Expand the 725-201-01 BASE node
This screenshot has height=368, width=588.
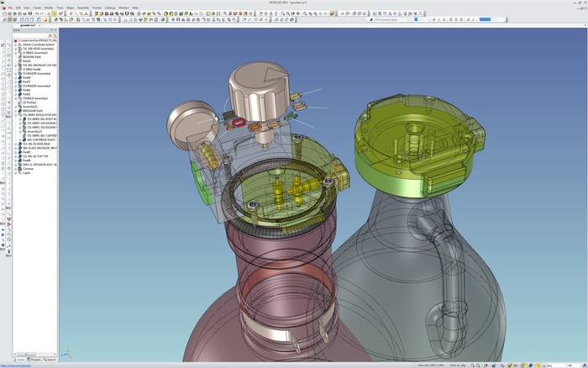click(x=16, y=144)
